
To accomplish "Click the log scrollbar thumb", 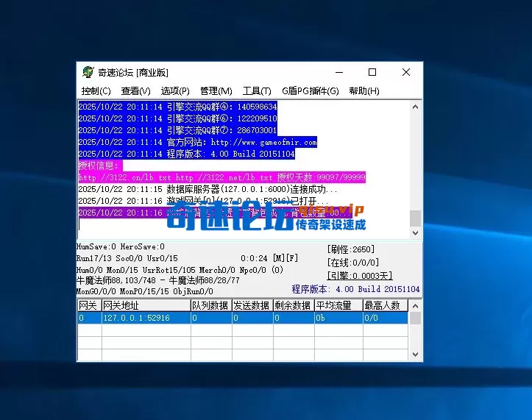I will [x=415, y=218].
